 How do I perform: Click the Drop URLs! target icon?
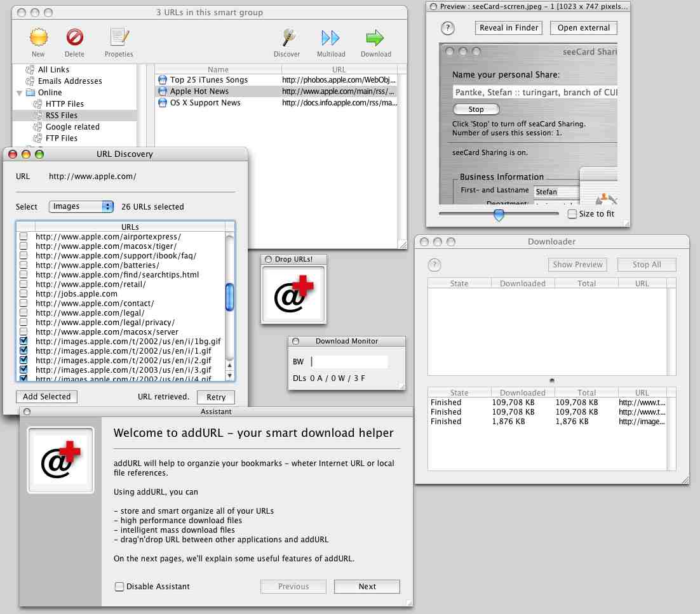(293, 294)
